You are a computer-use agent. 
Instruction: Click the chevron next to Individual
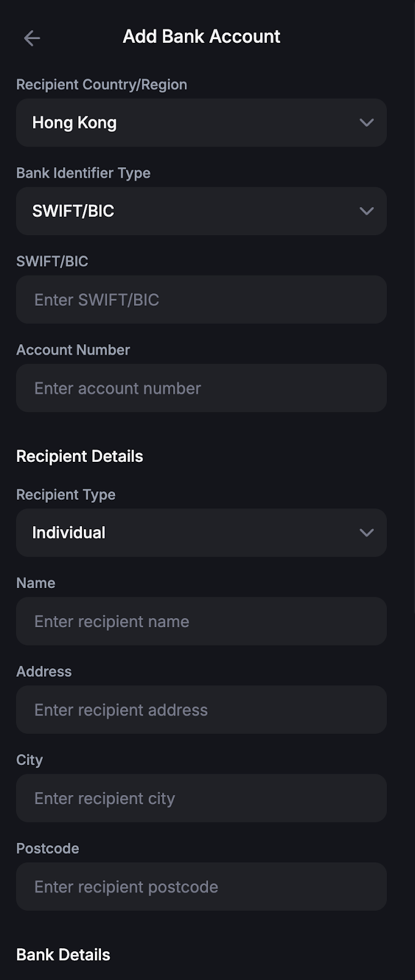(367, 532)
